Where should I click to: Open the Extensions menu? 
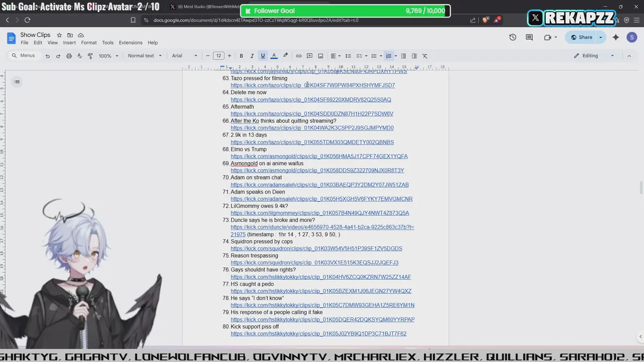point(131,43)
